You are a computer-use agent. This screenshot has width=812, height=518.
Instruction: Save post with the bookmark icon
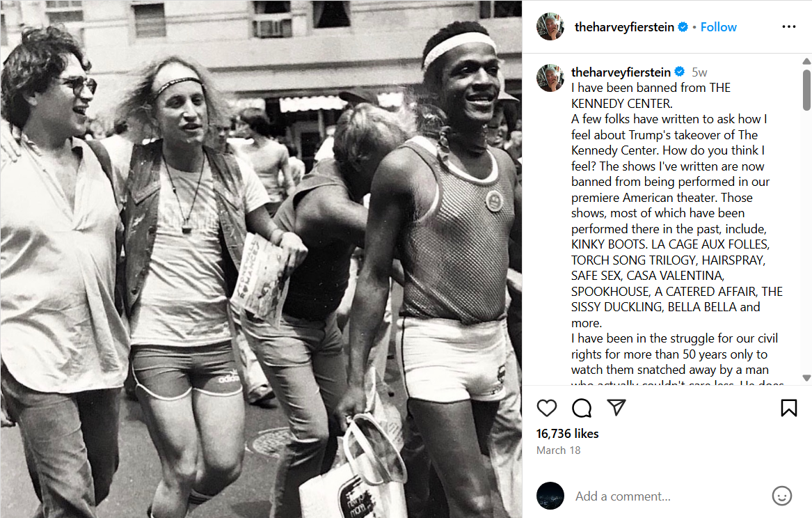pyautogui.click(x=789, y=408)
